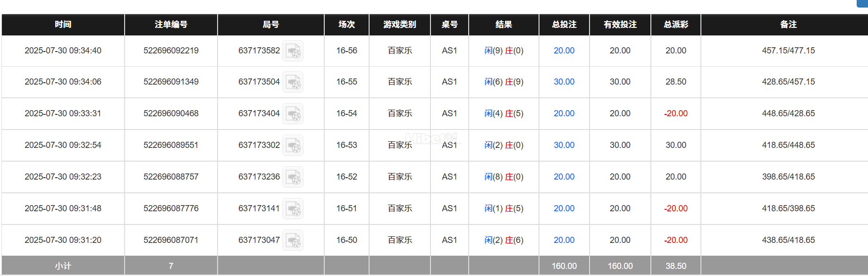Open video replay icon for round 637173236

[293, 177]
